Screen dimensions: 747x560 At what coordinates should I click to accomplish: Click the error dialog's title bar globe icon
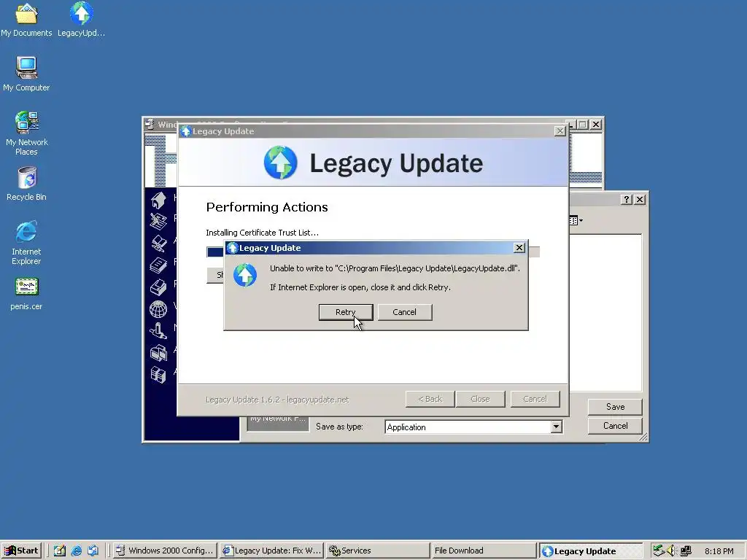(x=233, y=248)
